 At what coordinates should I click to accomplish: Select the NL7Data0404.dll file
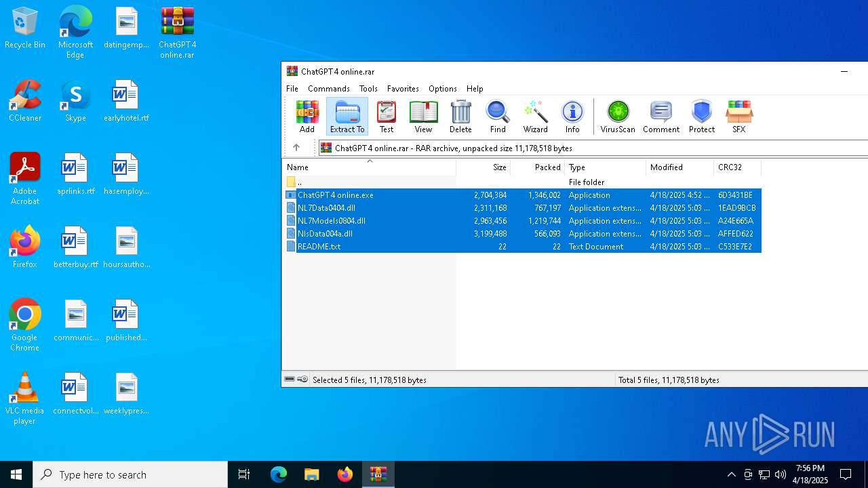(x=522, y=208)
